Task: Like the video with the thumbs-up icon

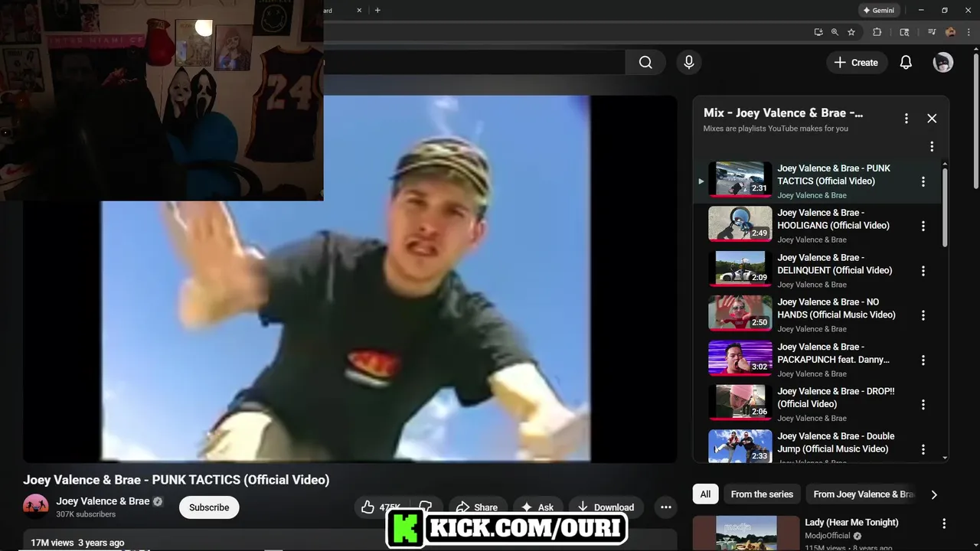Action: (381, 507)
